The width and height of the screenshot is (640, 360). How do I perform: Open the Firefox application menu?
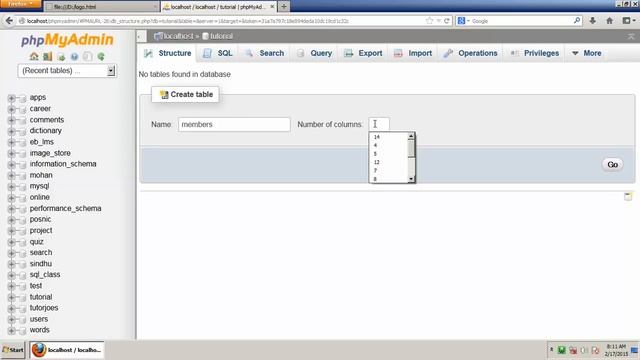tap(20, 4)
